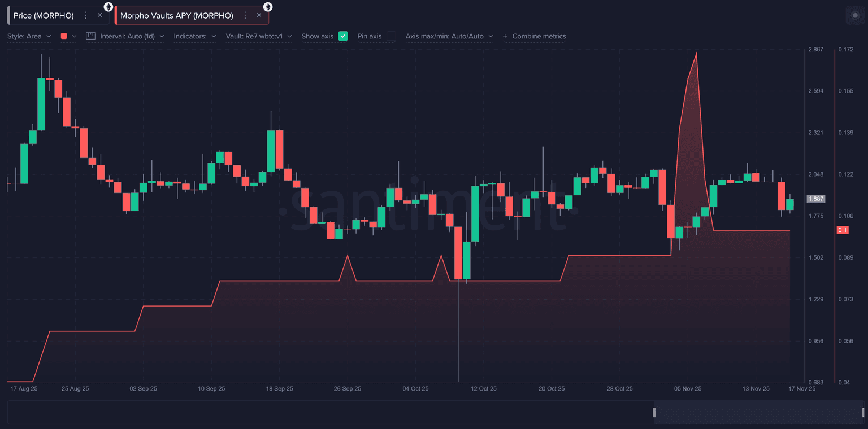Open the Axis max/min Auto/Auto dropdown
The width and height of the screenshot is (868, 429).
pos(449,36)
